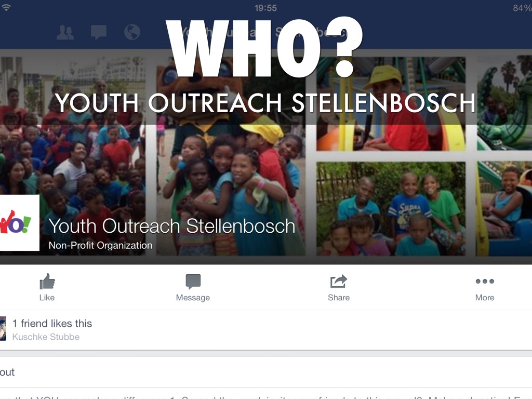
Task: Select the Youth Outreach Stellenbosch page title
Action: coord(171,226)
